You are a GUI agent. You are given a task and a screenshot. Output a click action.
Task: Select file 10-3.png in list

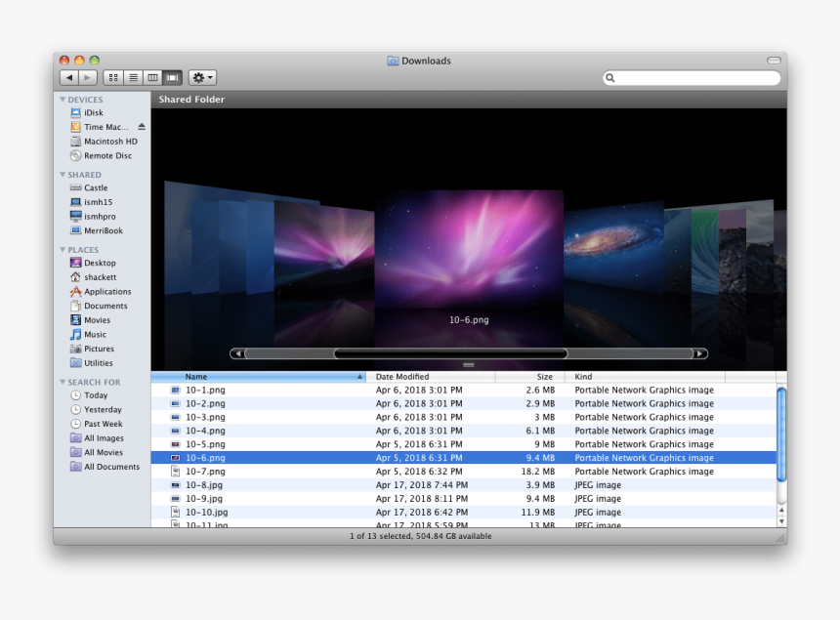(x=464, y=417)
